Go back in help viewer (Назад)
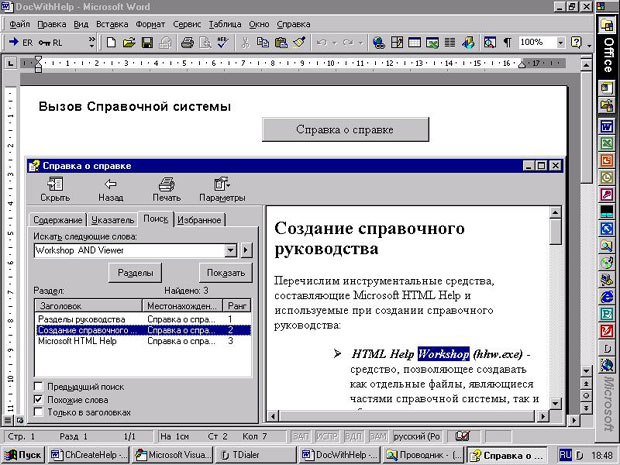Screen dimensions: 620x465 [x=111, y=189]
